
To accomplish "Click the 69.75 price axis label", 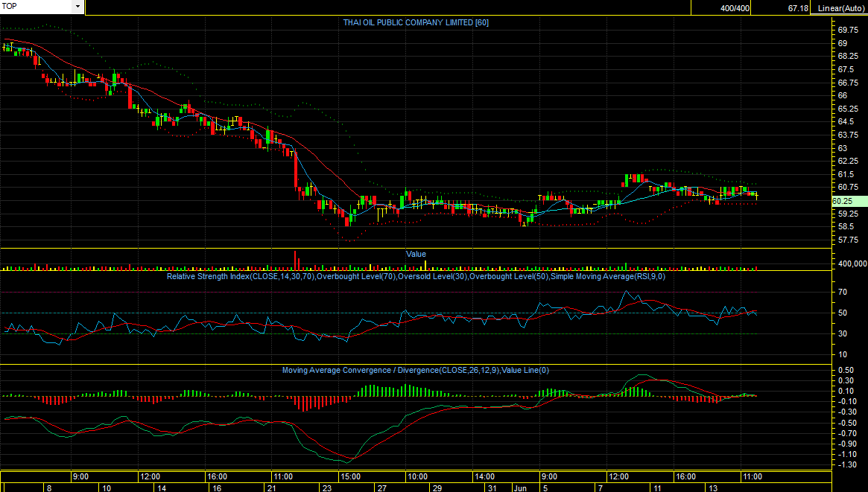I will tap(848, 30).
